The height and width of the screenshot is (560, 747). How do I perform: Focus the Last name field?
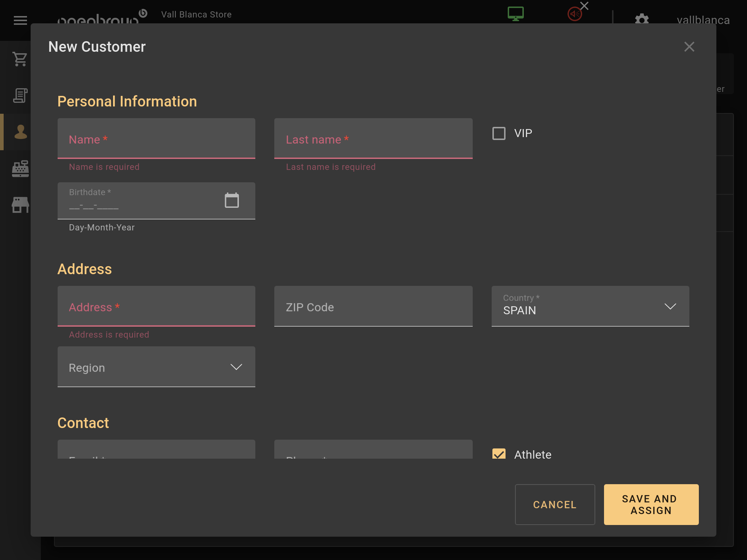pyautogui.click(x=373, y=139)
